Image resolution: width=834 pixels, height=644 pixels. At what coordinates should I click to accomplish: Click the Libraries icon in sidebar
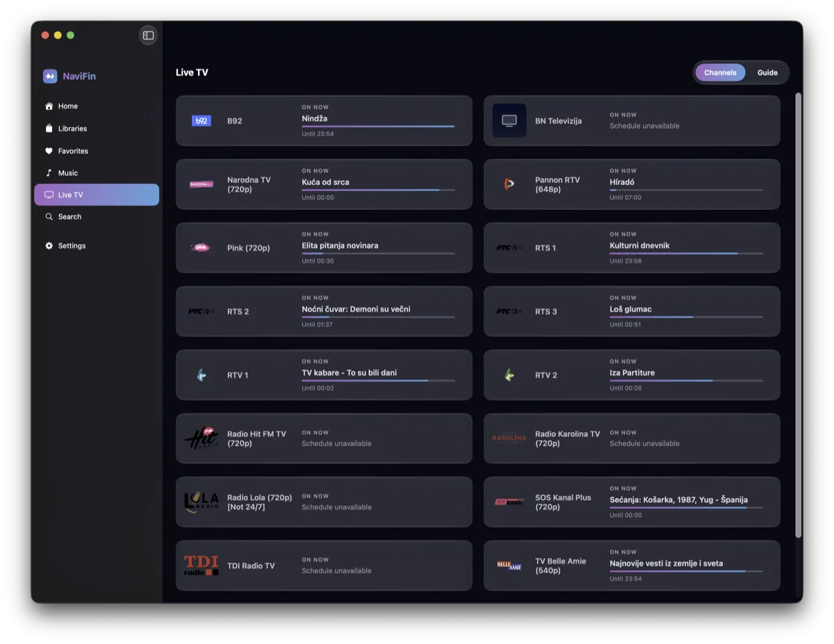click(49, 129)
